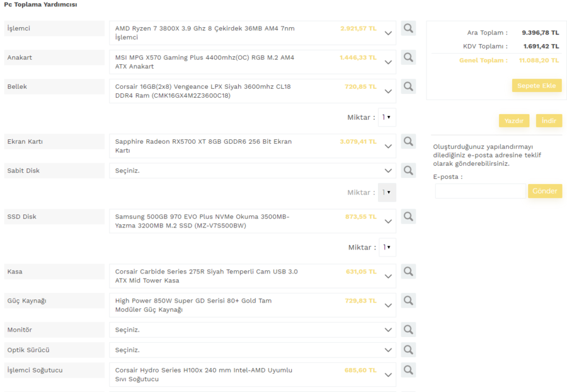This screenshot has height=392, width=567.
Task: Open the Sabit Disk Seçiniz dropdown
Action: (252, 171)
